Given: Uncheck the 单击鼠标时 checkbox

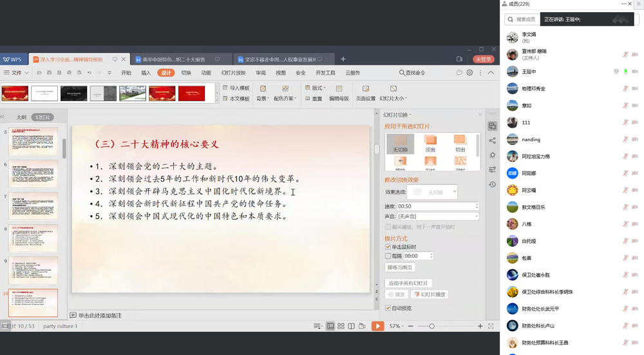Looking at the screenshot, I should (388, 247).
